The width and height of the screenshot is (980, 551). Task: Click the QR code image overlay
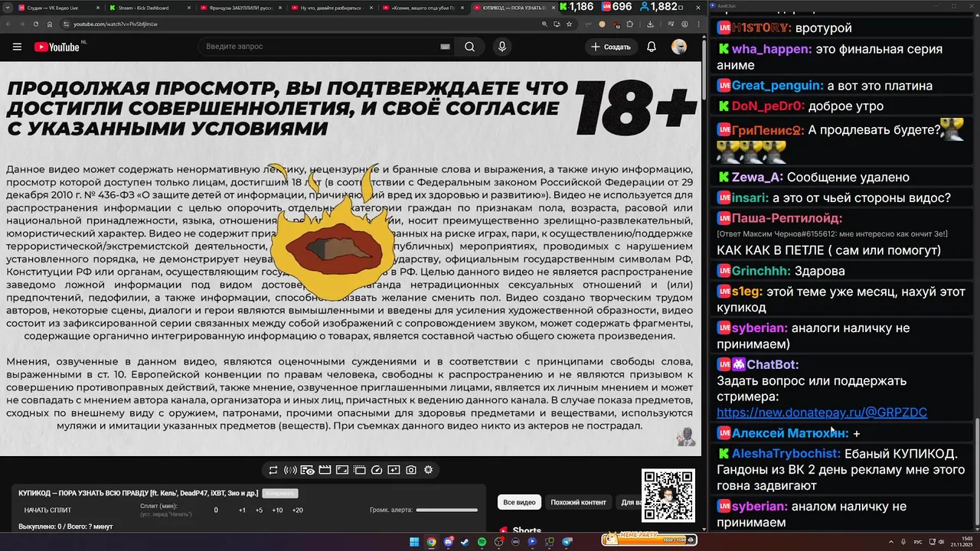point(668,495)
